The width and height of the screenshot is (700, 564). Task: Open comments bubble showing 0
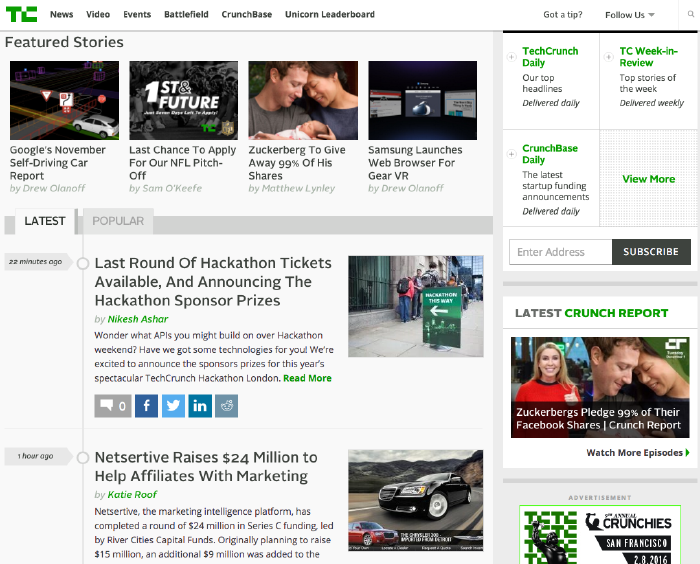pyautogui.click(x=113, y=406)
